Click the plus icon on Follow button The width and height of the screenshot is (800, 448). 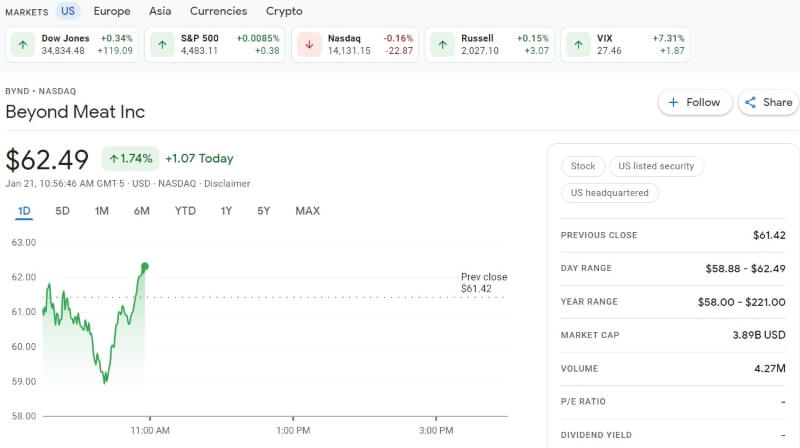pos(673,103)
